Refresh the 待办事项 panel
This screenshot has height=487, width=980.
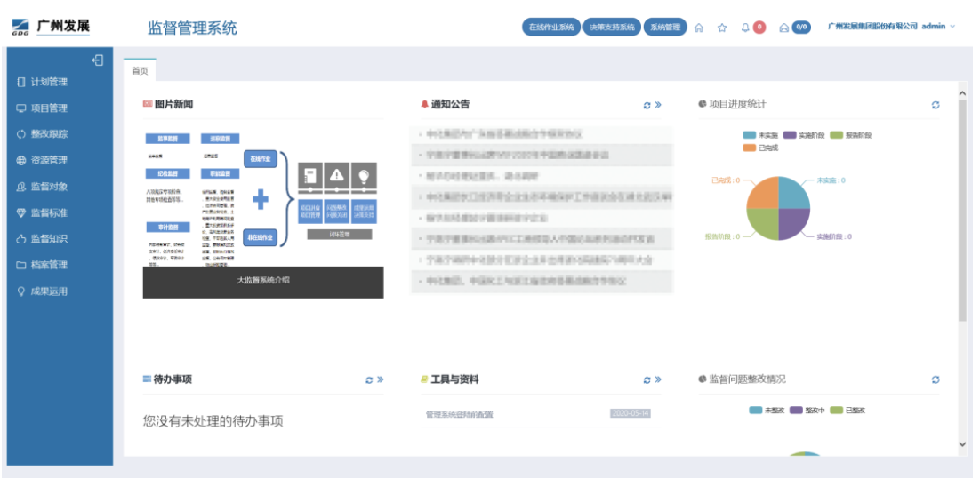pyautogui.click(x=369, y=380)
